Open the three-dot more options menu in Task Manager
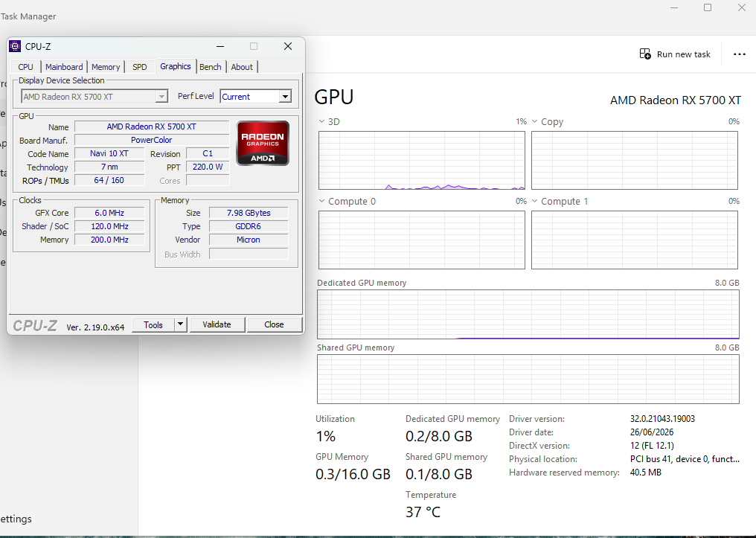This screenshot has height=538, width=756. [739, 54]
